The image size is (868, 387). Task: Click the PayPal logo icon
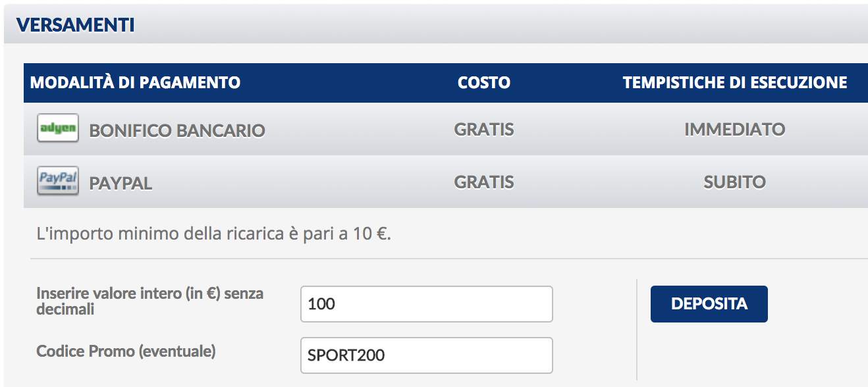[58, 181]
